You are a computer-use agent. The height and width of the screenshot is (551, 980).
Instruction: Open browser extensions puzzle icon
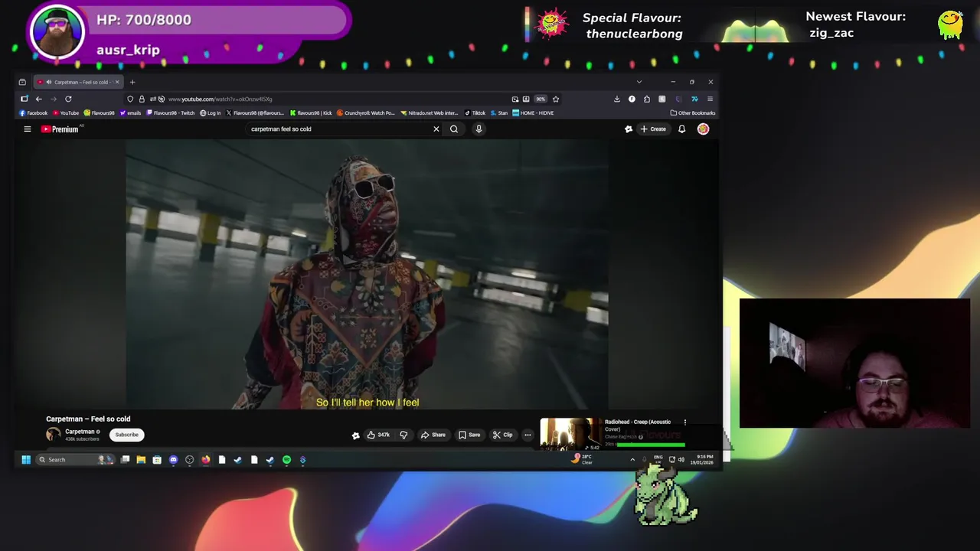point(647,99)
